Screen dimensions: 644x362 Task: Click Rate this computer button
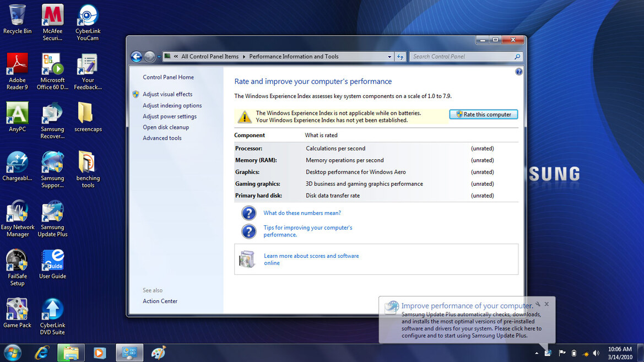[x=483, y=115]
